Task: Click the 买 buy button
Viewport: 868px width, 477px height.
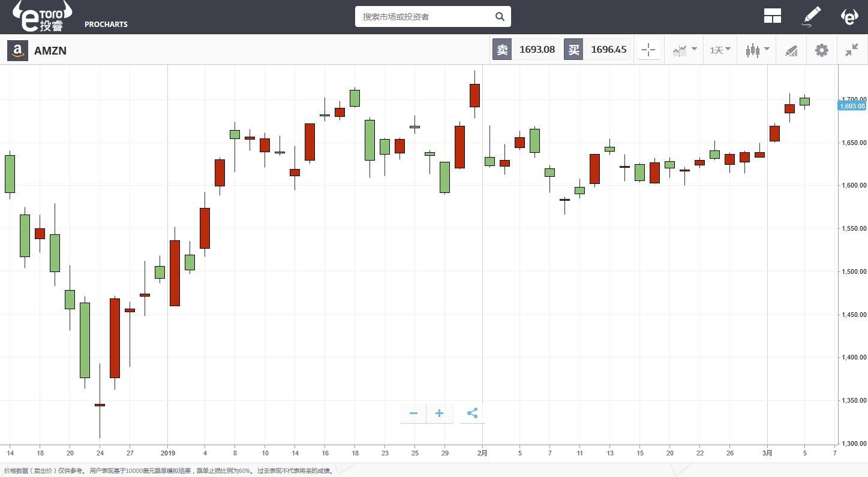Action: pos(574,50)
